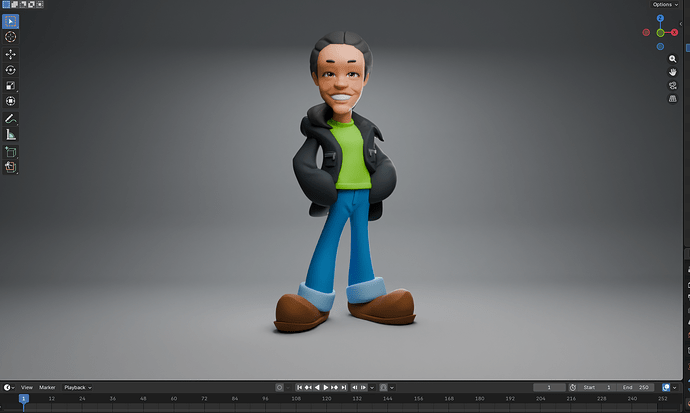Pick the Measure tool

tap(11, 134)
